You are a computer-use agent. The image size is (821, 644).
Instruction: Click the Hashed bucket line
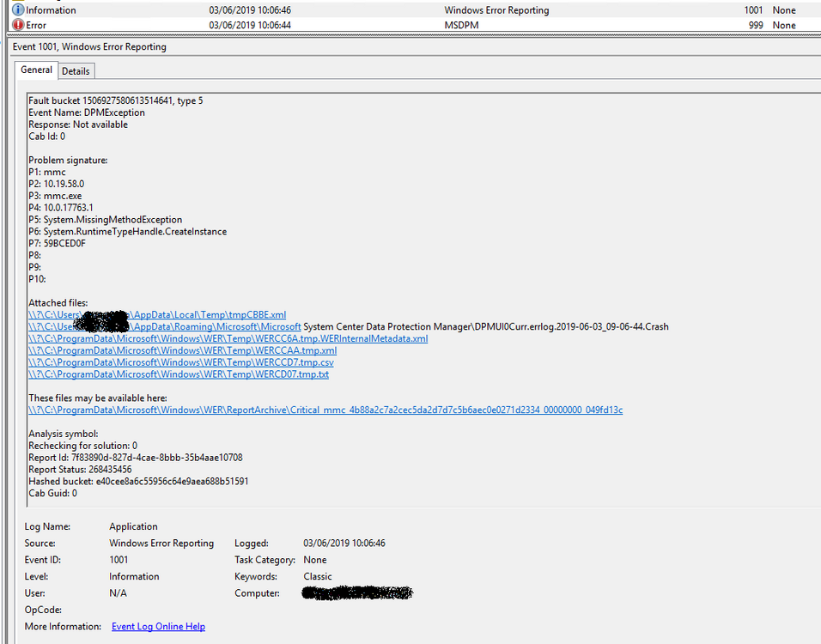click(x=138, y=481)
